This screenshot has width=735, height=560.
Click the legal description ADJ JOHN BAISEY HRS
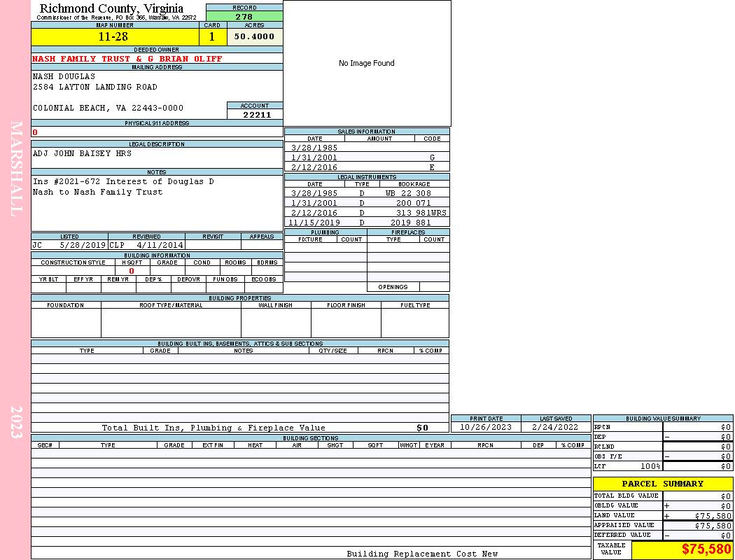(82, 153)
